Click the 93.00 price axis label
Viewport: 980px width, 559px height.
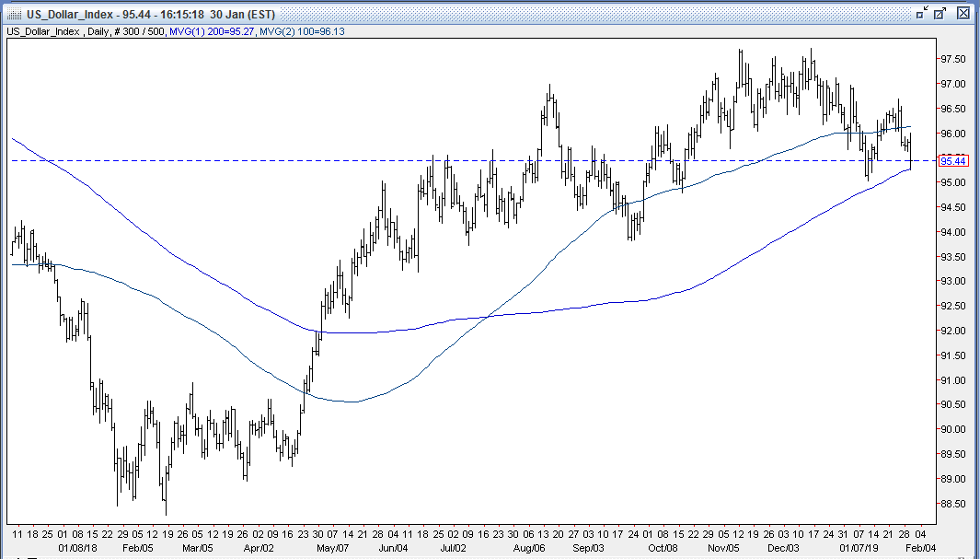(955, 282)
